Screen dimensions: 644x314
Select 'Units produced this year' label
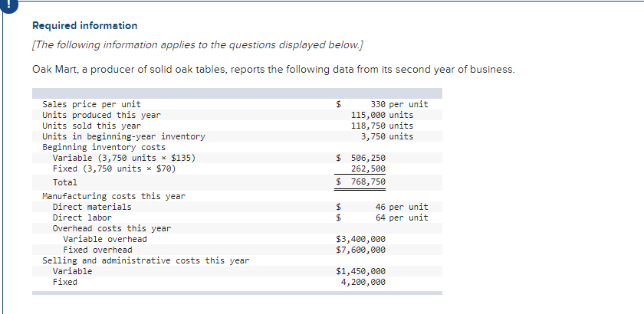coord(101,115)
